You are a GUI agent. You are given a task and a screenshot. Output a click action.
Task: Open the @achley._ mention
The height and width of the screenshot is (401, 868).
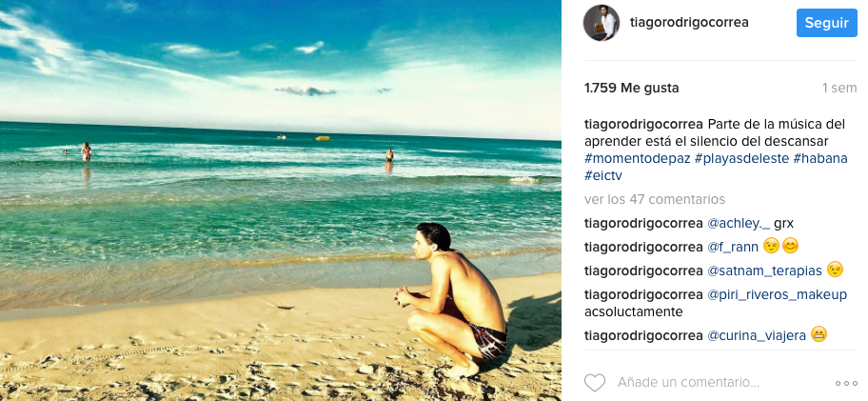(738, 223)
